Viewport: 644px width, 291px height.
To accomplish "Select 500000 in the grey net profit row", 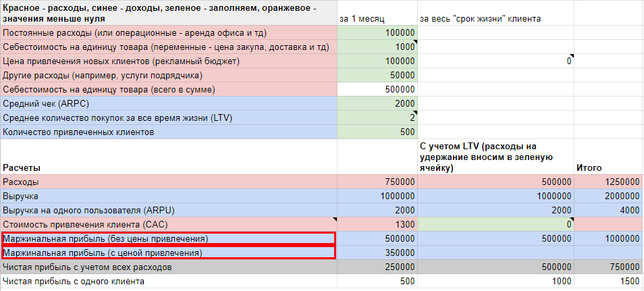I will tap(495, 267).
